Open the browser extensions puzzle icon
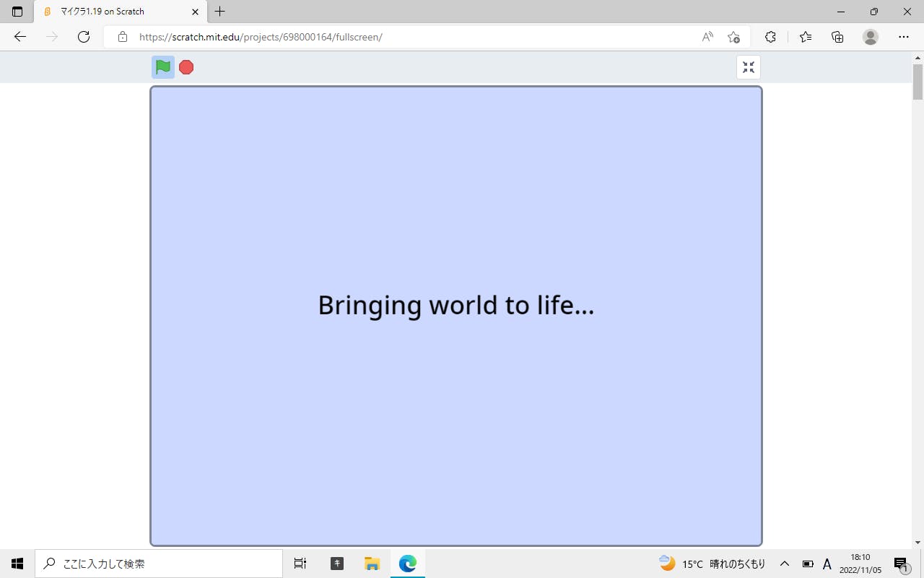This screenshot has height=578, width=924. pyautogui.click(x=770, y=37)
